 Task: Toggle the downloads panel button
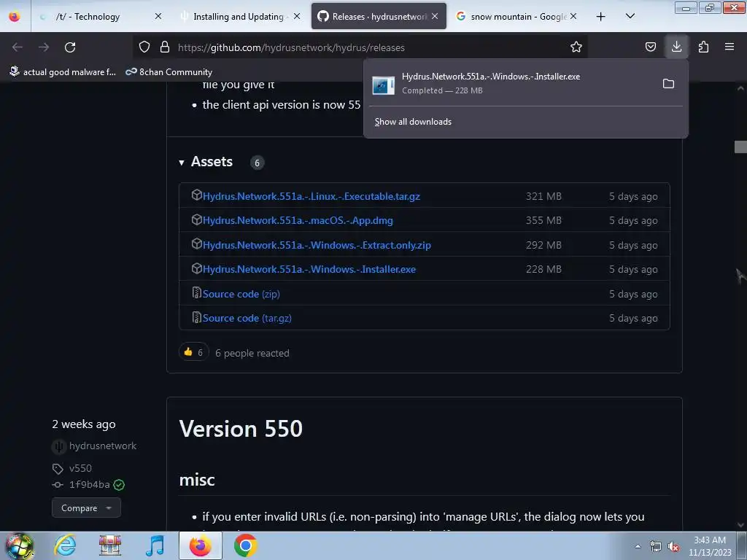click(x=676, y=47)
